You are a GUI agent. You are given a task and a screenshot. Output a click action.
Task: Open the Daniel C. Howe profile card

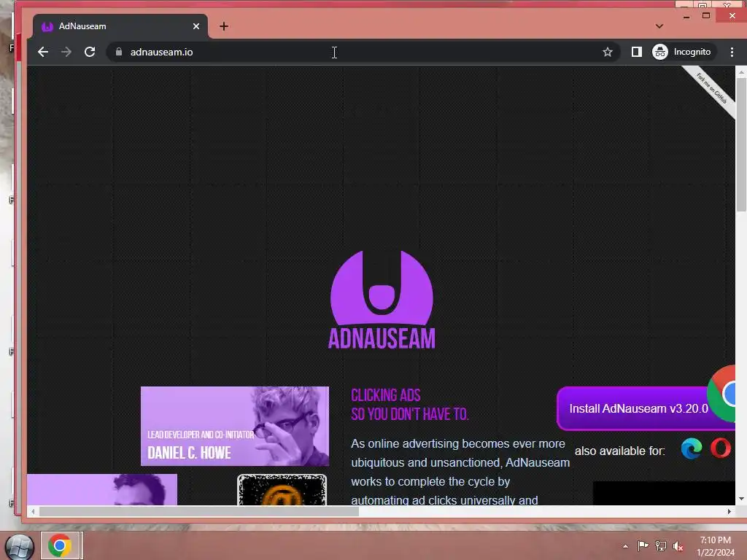point(235,426)
